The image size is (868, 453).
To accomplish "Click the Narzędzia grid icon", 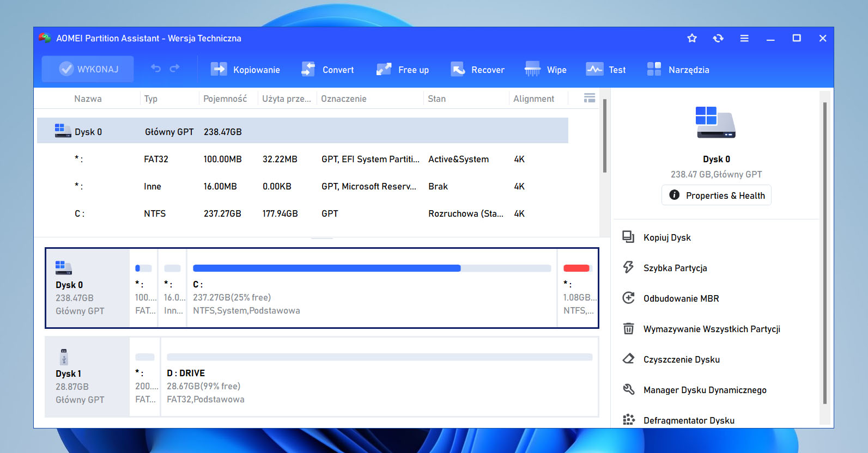I will pos(654,69).
